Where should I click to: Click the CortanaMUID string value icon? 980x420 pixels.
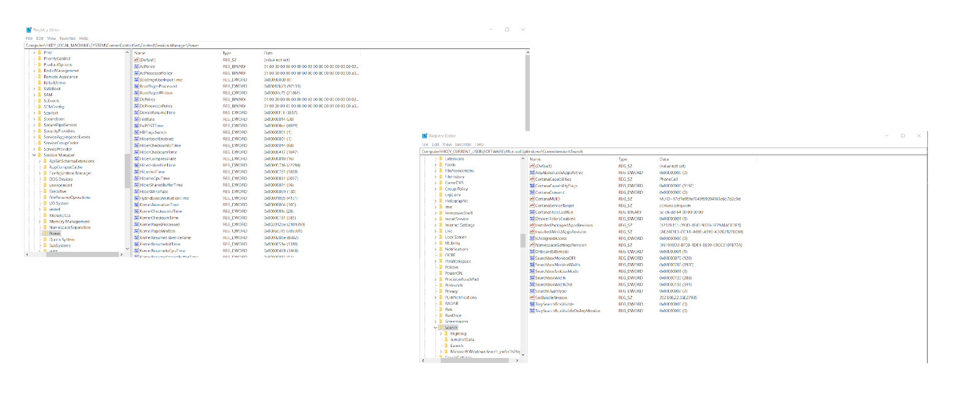(x=532, y=199)
